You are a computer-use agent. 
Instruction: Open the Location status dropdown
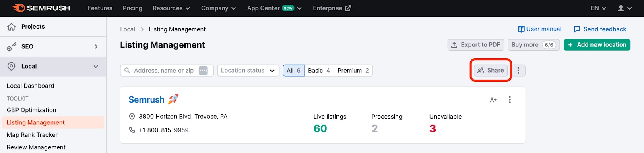coord(248,71)
